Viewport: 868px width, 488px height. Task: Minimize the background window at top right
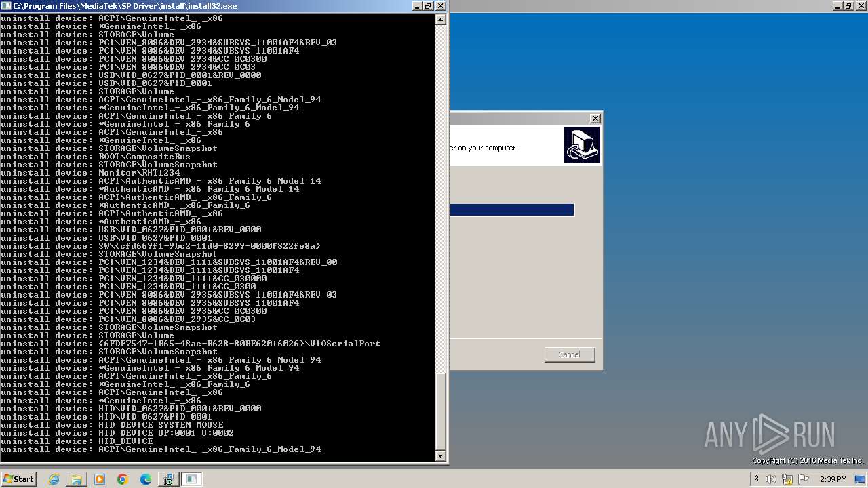[x=837, y=5]
